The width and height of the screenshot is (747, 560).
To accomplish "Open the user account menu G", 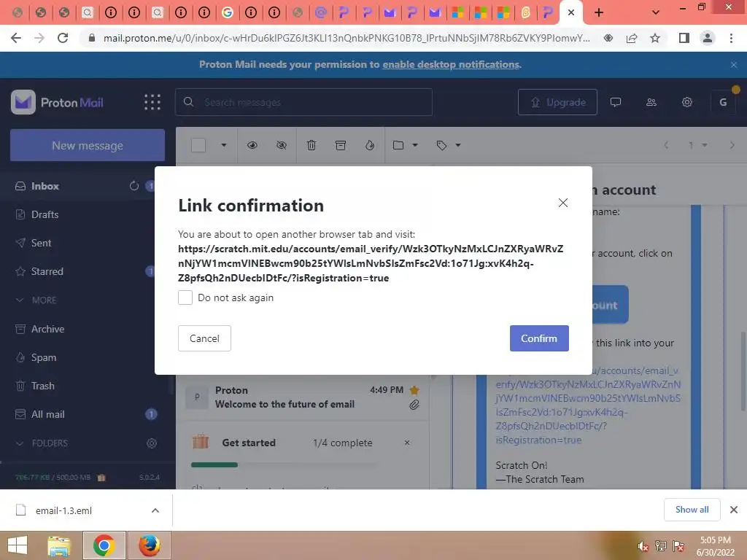I will [x=723, y=102].
